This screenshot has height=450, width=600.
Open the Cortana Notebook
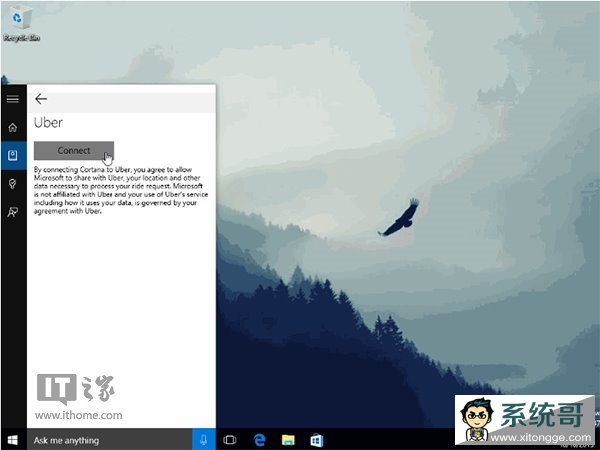pyautogui.click(x=13, y=155)
